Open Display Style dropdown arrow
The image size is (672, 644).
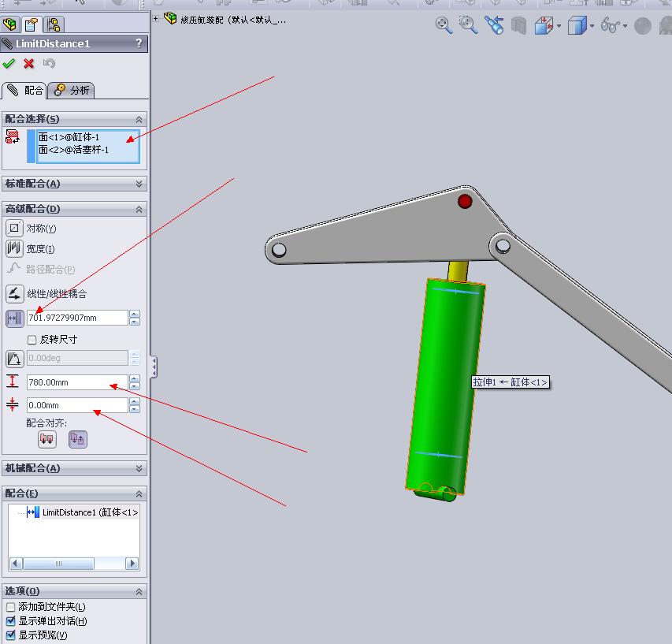(592, 26)
